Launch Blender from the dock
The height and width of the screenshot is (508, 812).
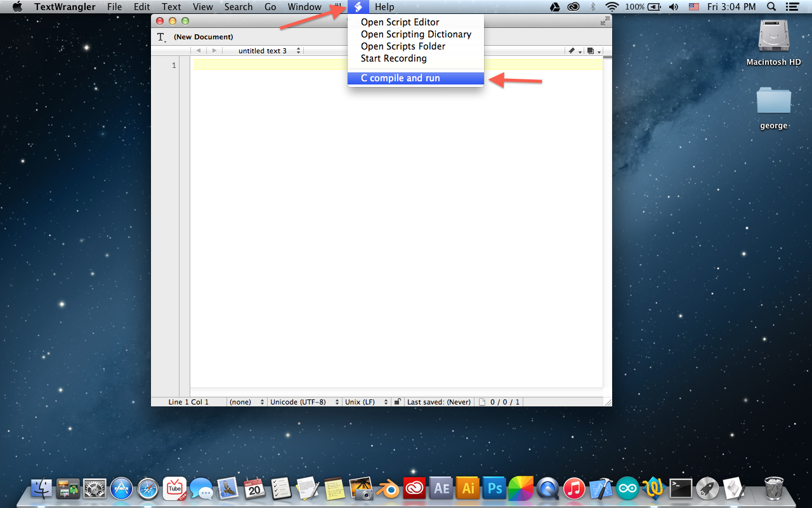388,488
